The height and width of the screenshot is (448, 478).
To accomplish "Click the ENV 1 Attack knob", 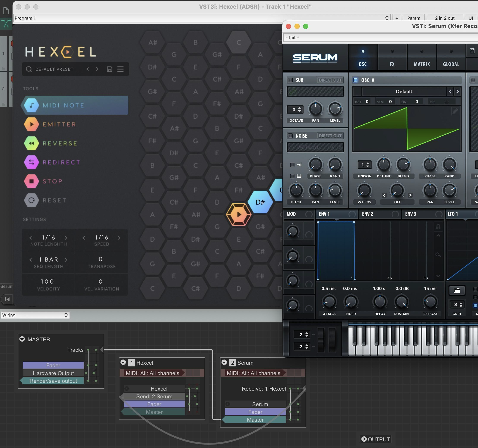I will click(329, 302).
